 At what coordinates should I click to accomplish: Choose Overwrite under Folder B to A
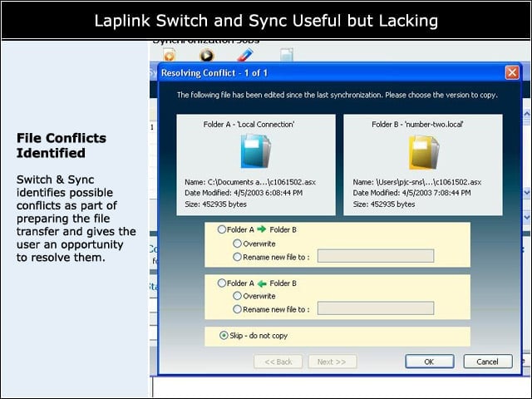pos(237,296)
